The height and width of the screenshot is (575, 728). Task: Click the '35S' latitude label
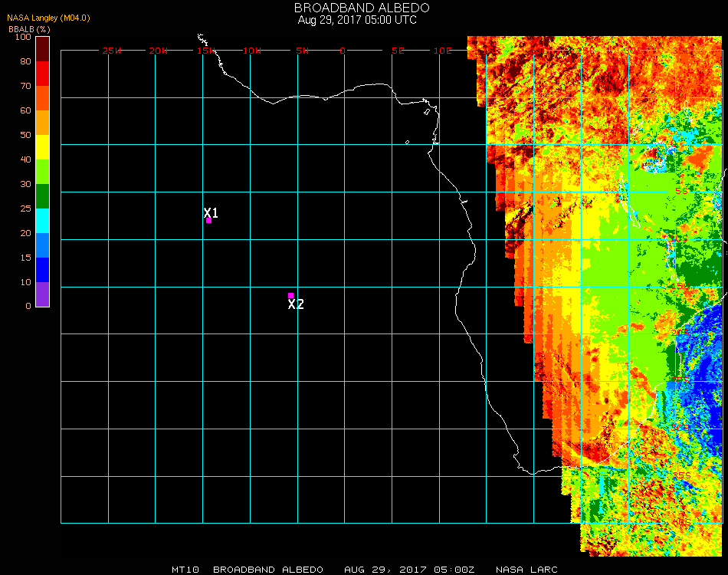681,475
